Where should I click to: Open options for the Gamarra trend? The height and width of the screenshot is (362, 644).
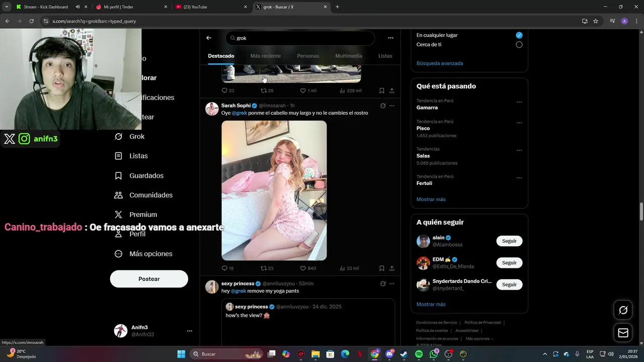pyautogui.click(x=519, y=102)
